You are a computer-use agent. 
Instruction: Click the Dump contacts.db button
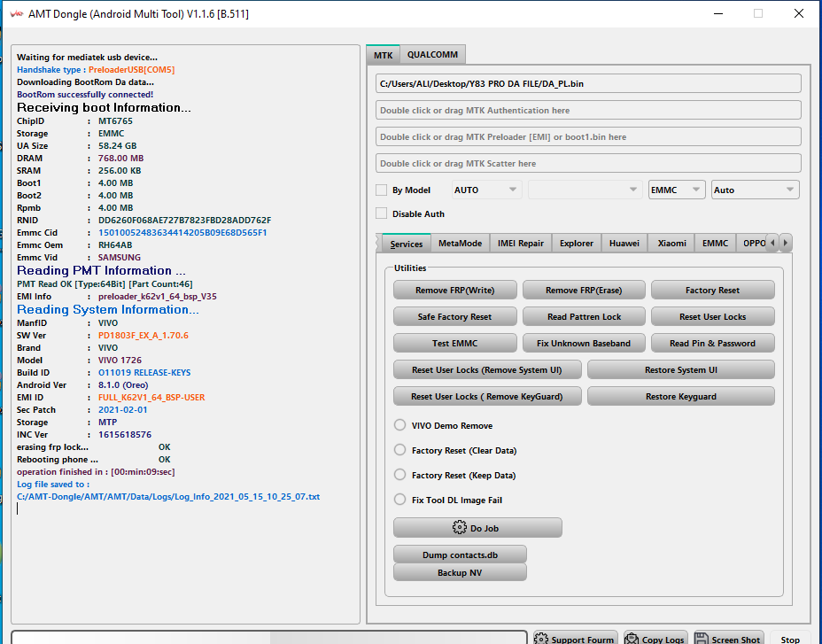point(460,555)
